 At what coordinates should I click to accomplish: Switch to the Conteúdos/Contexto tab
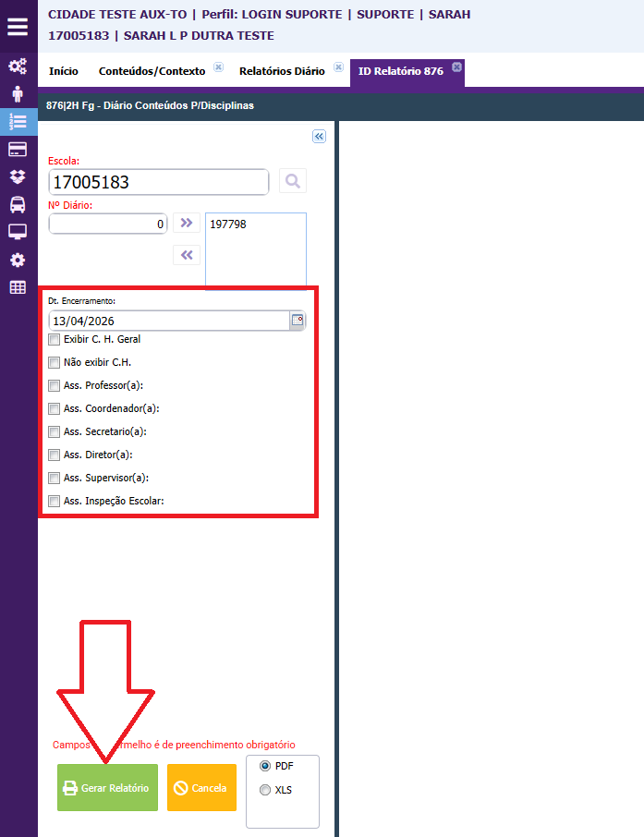pos(153,71)
